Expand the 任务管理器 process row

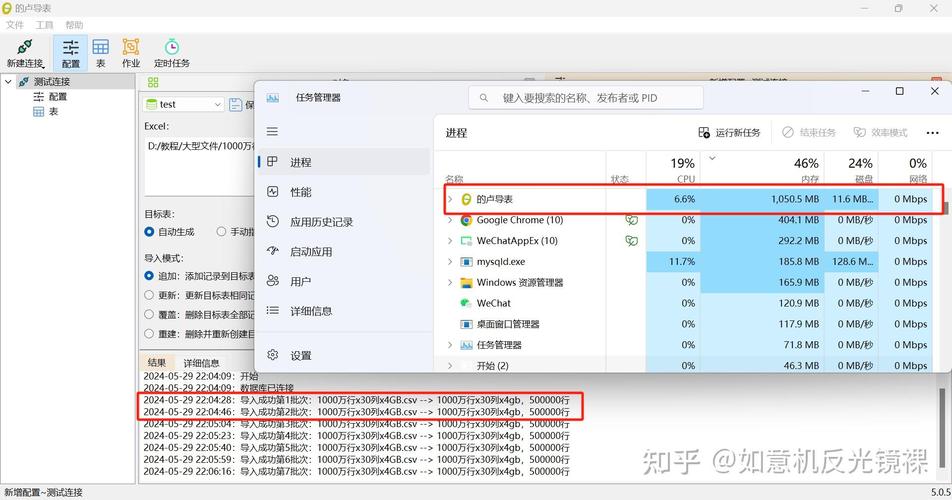click(450, 345)
